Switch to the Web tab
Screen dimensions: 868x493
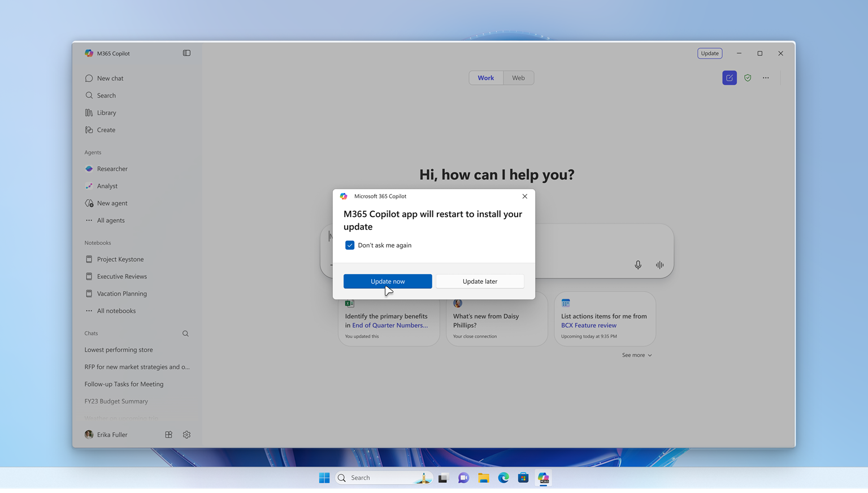(x=518, y=77)
